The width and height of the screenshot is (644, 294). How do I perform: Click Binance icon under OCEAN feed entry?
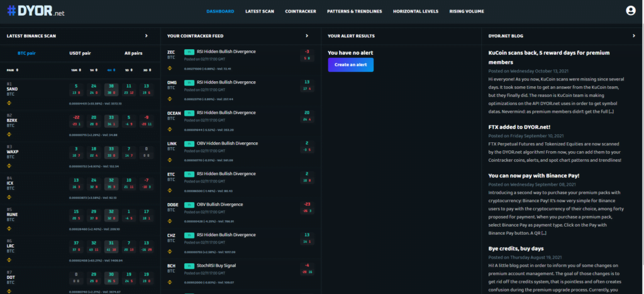tap(170, 129)
